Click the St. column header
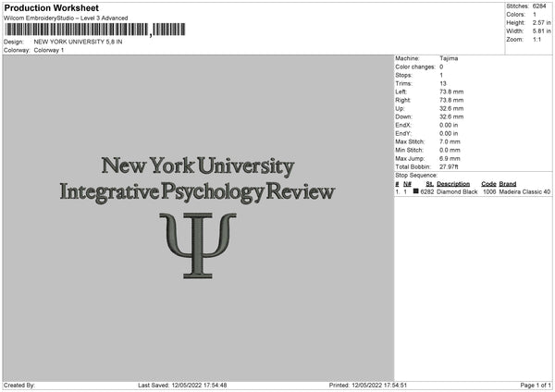This screenshot has height=392, width=555. [430, 184]
